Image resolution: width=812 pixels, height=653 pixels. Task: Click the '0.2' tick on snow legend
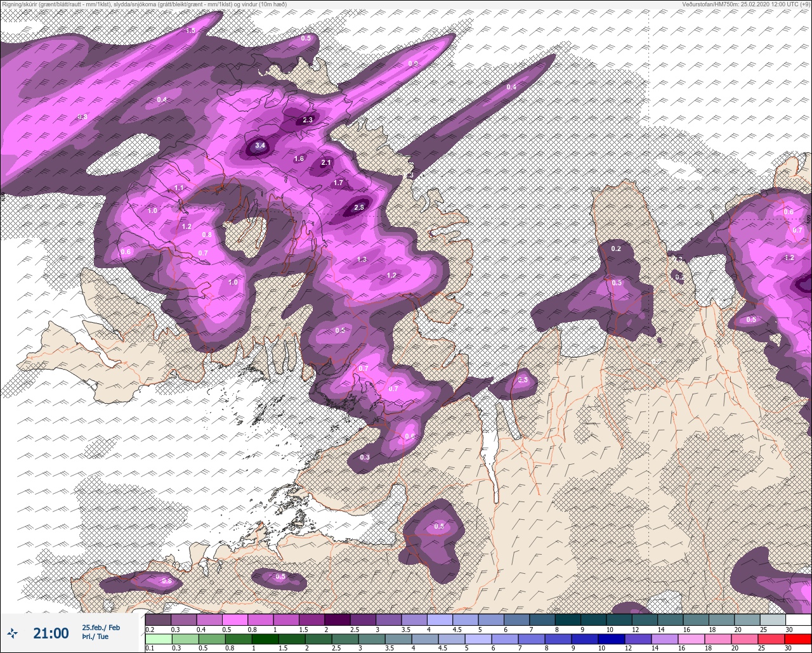coord(149,630)
